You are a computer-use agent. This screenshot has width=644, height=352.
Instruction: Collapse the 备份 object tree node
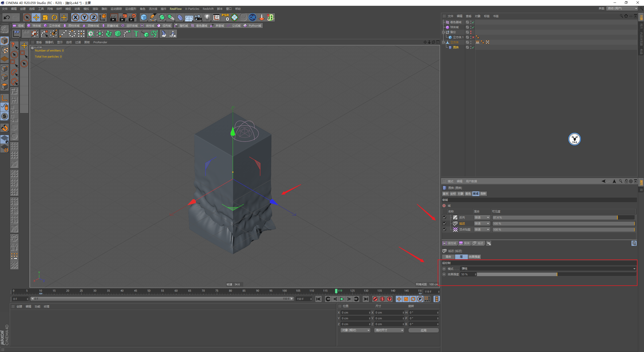(x=444, y=32)
